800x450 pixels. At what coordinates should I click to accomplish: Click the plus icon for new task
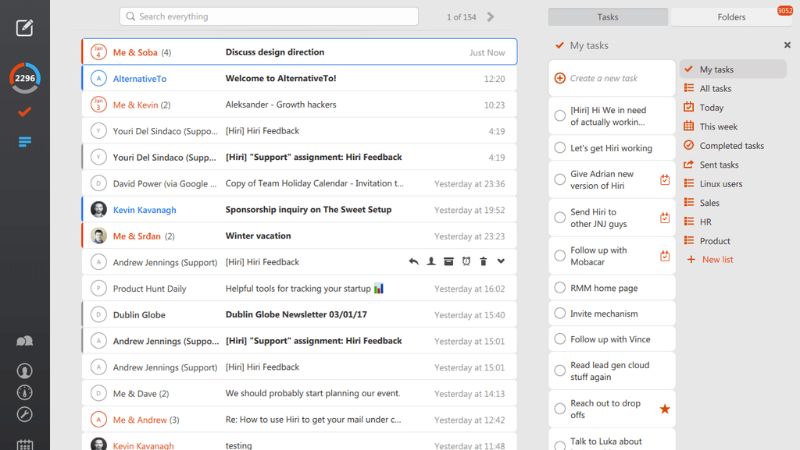(560, 78)
